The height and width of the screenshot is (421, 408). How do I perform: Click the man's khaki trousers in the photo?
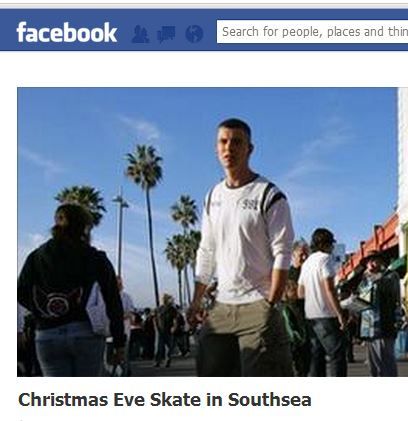click(242, 338)
